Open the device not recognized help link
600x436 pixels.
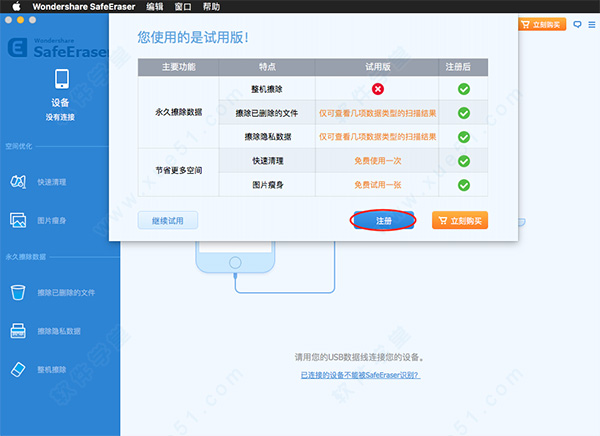359,375
